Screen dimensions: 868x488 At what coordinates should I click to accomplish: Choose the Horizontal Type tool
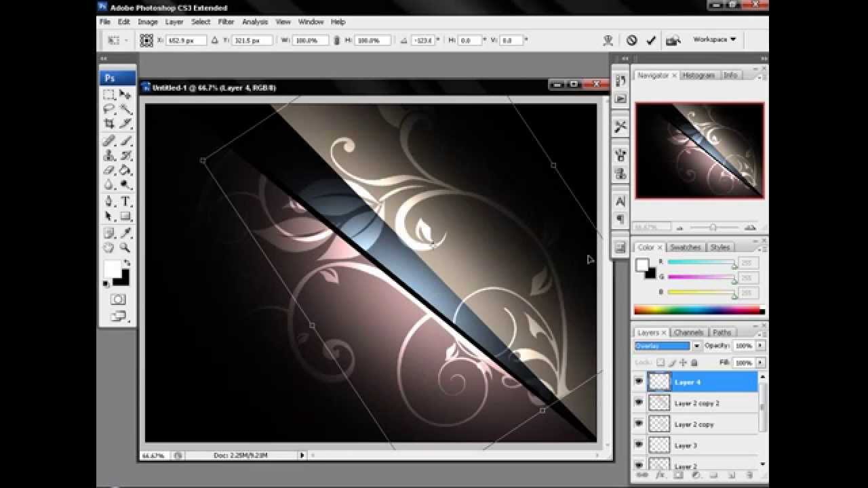[125, 201]
